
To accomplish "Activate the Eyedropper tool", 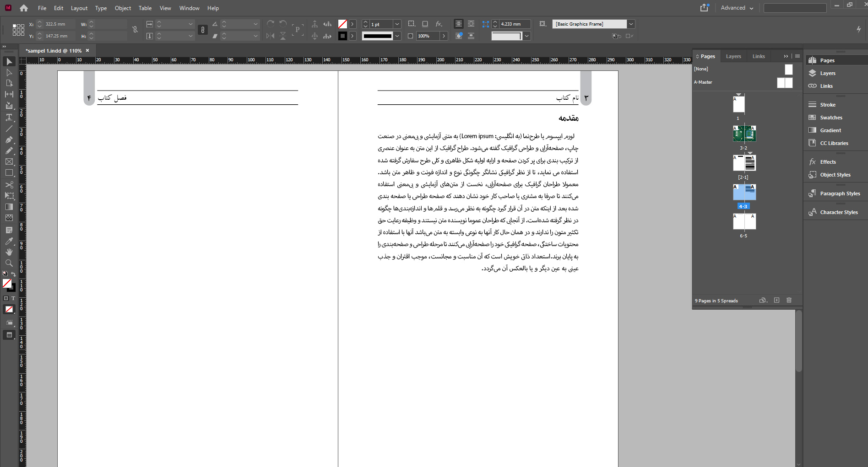I will (9, 241).
